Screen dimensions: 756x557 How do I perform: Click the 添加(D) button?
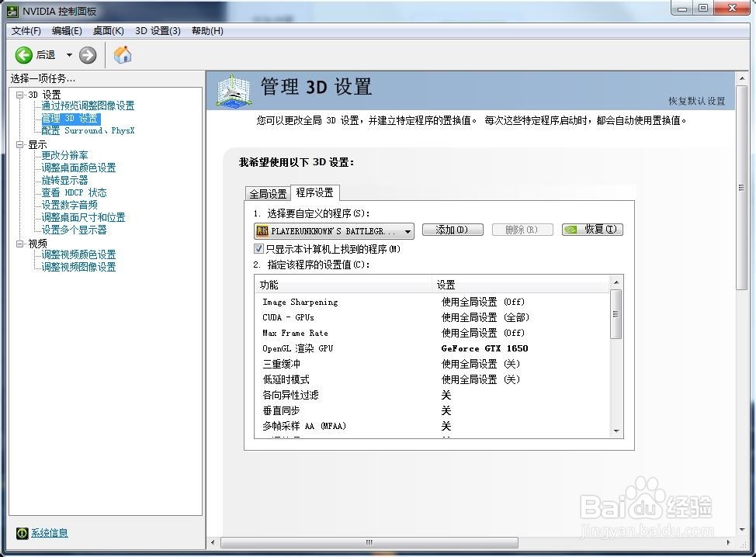pos(453,230)
